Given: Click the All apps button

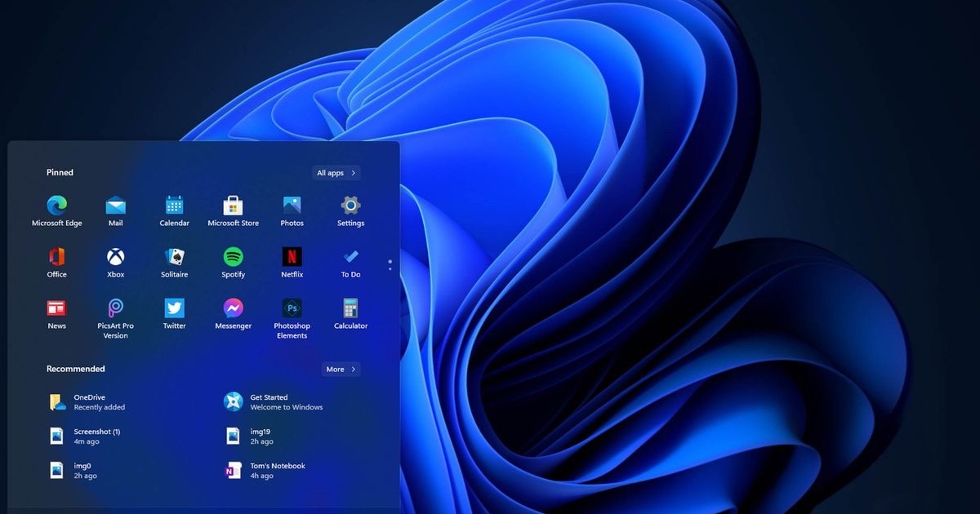Looking at the screenshot, I should 336,173.
